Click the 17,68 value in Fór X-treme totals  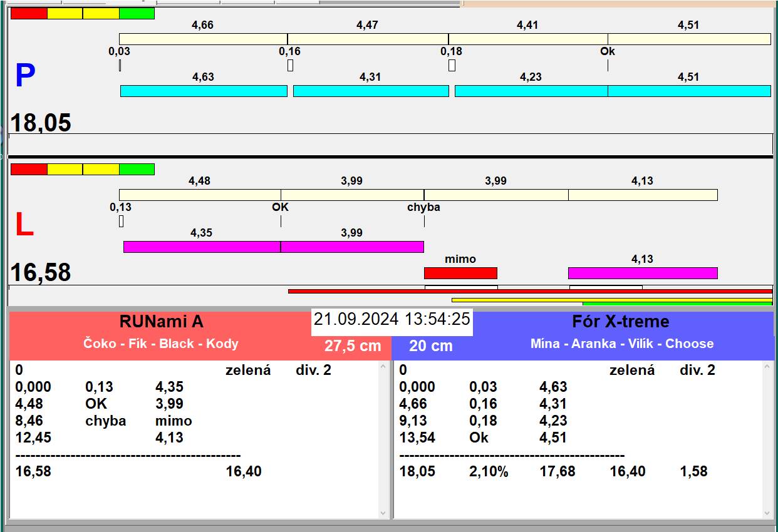coord(558,471)
